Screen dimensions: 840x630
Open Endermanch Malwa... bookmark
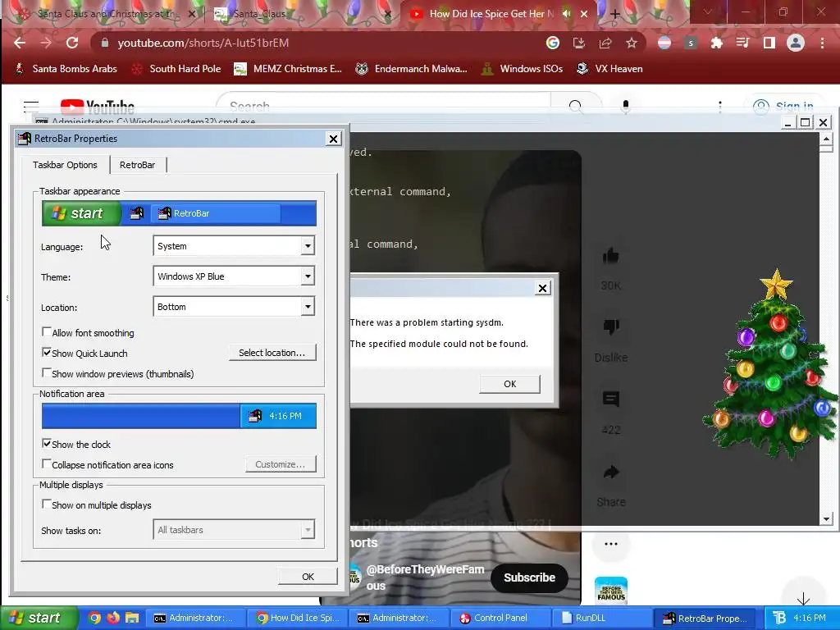coord(412,69)
